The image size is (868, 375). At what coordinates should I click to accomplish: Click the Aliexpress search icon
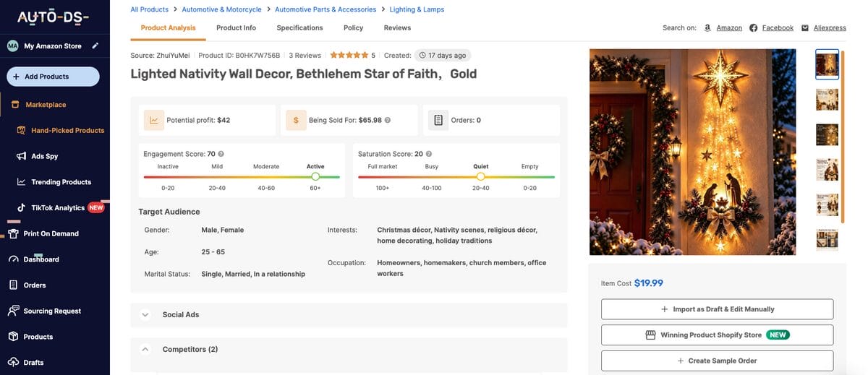(x=805, y=28)
